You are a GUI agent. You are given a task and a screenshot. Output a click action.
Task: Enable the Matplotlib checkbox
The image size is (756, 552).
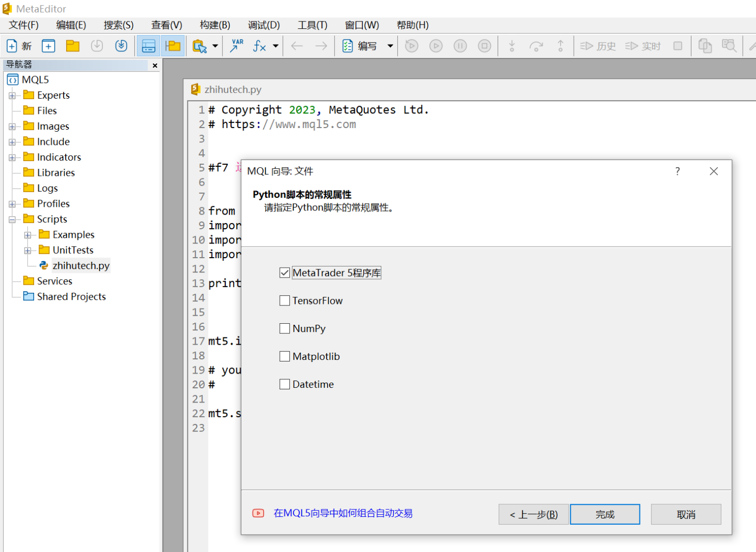coord(285,356)
